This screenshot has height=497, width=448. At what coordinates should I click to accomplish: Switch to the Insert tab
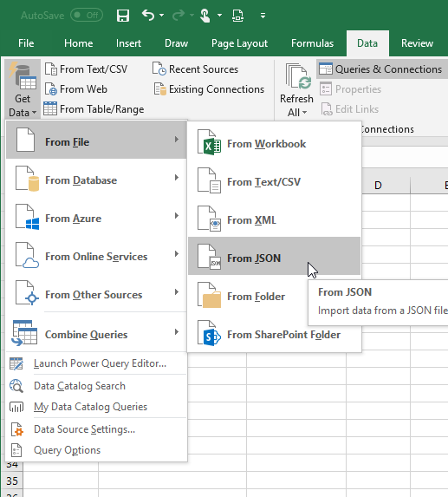point(128,43)
